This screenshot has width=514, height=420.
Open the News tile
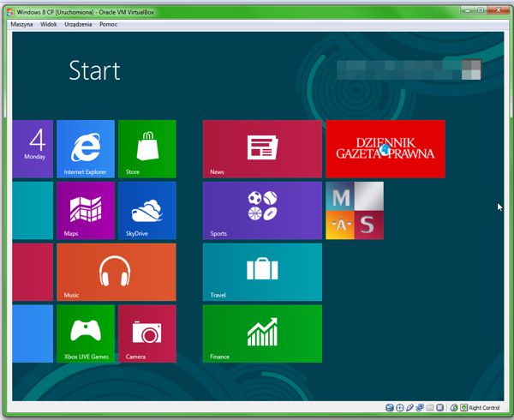point(262,149)
